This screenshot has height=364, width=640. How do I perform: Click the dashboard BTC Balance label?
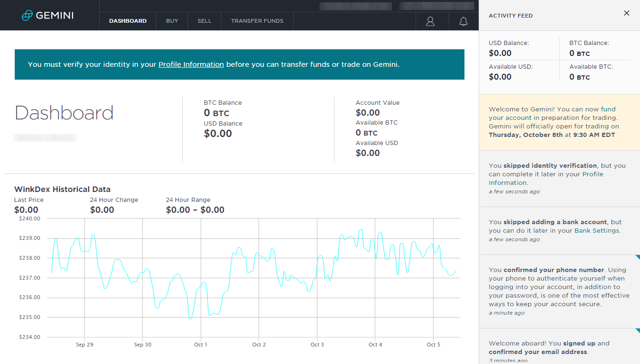pos(223,102)
